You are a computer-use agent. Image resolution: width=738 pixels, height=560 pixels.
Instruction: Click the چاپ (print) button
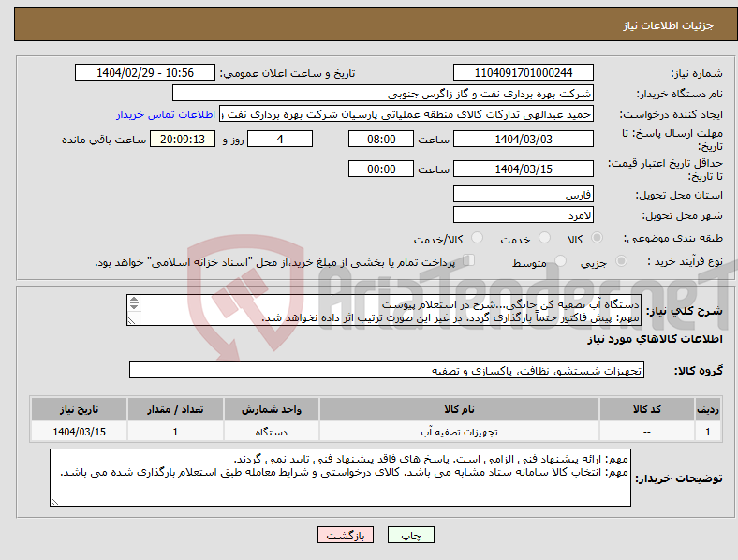coord(410,535)
